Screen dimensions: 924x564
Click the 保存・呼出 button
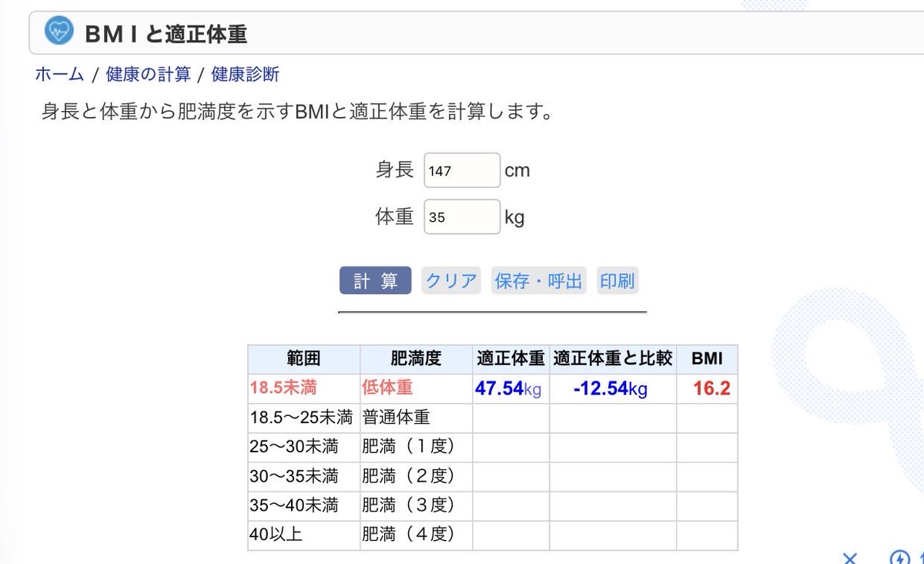(x=539, y=280)
